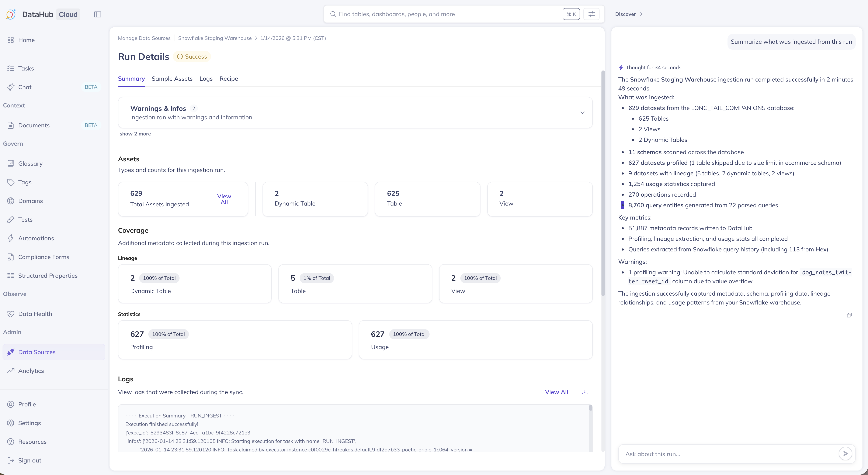This screenshot has width=868, height=475.
Task: Open search filter settings icon
Action: [591, 14]
